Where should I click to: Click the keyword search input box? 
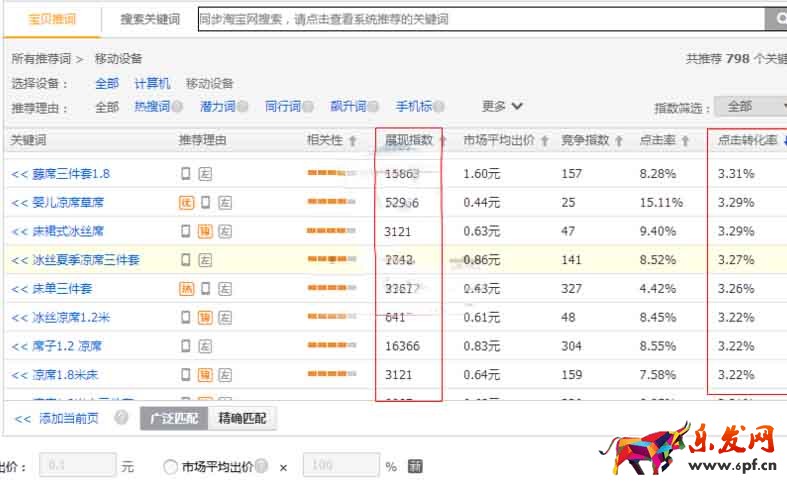[x=480, y=19]
